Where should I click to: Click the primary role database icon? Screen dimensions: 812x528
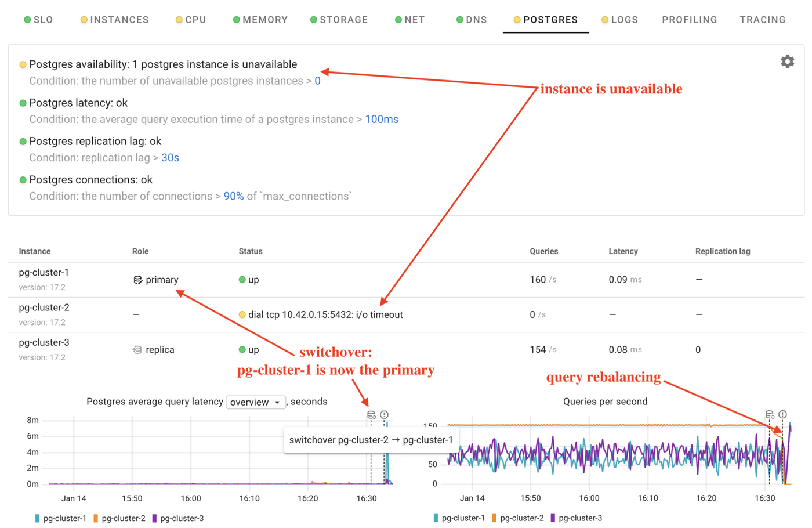click(x=137, y=280)
